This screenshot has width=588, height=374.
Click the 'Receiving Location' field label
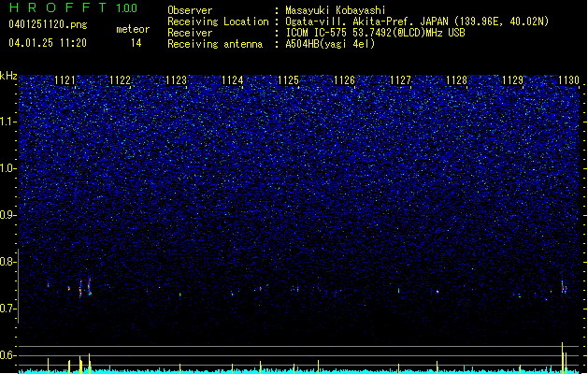(x=218, y=22)
